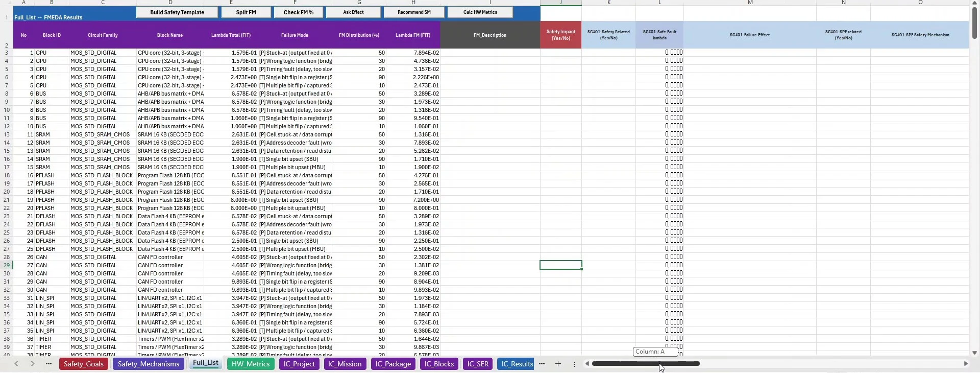Click the vertical scrollbar thumb

[974, 23]
